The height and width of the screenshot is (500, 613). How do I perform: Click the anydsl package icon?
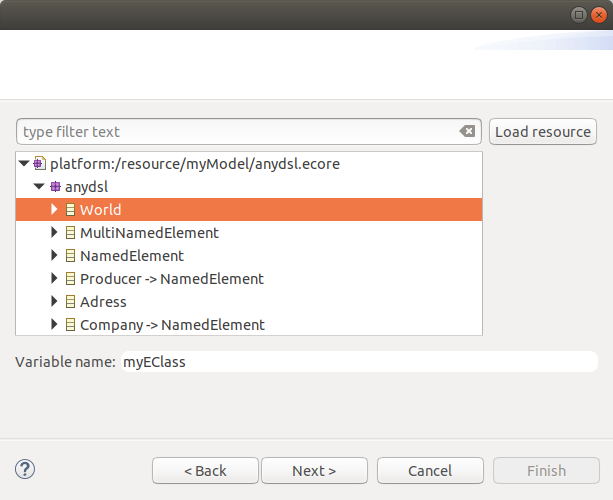click(55, 187)
